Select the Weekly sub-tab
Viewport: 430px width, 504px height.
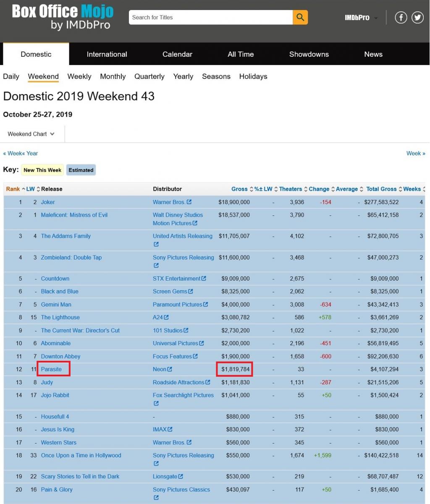[x=79, y=76]
